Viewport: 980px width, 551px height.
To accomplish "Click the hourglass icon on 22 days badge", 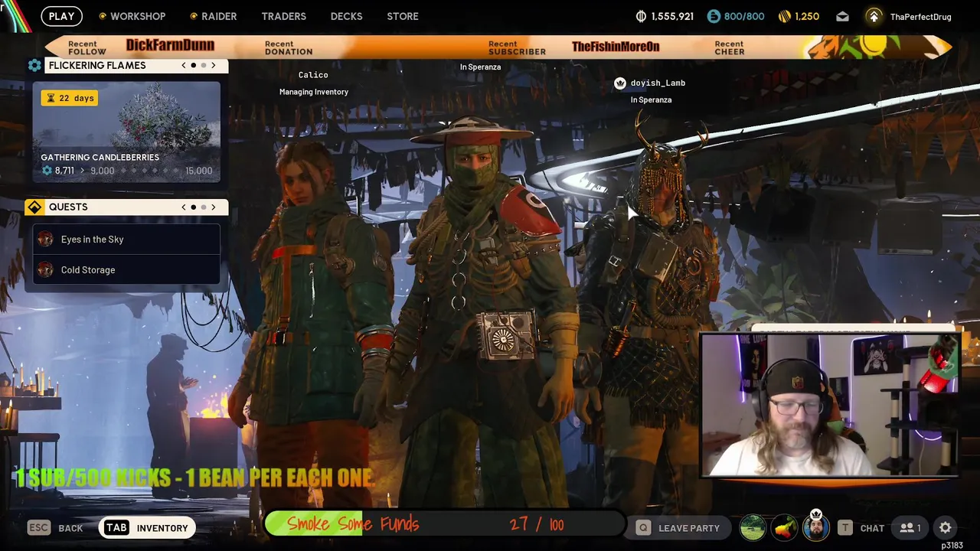I will (x=51, y=99).
